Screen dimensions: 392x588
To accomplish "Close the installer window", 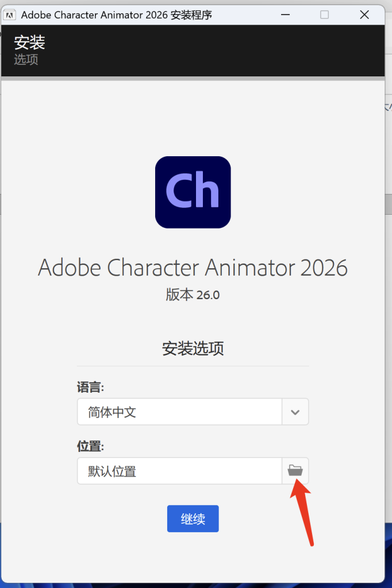I will (364, 15).
